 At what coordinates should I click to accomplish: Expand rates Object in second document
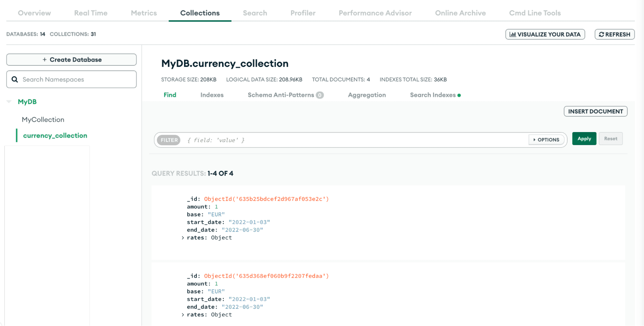point(183,315)
